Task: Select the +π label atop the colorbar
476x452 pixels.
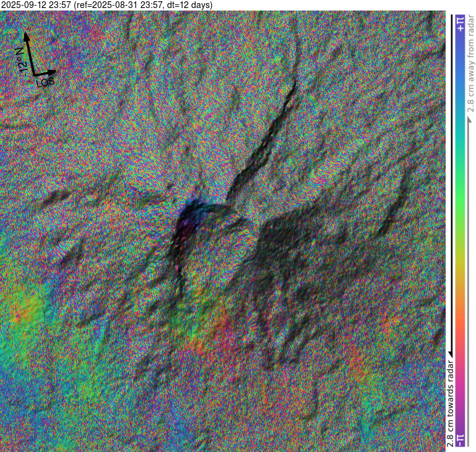Action: click(x=460, y=23)
